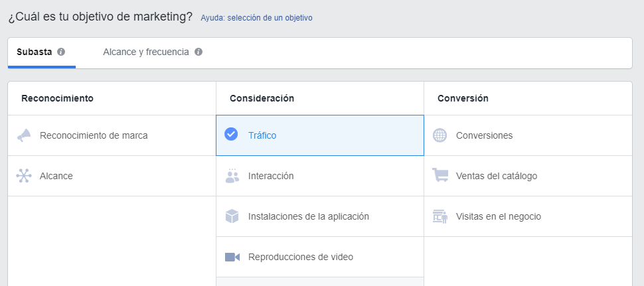Show info icon beside Alcance y frecuencia
The height and width of the screenshot is (286, 644).
click(x=199, y=52)
